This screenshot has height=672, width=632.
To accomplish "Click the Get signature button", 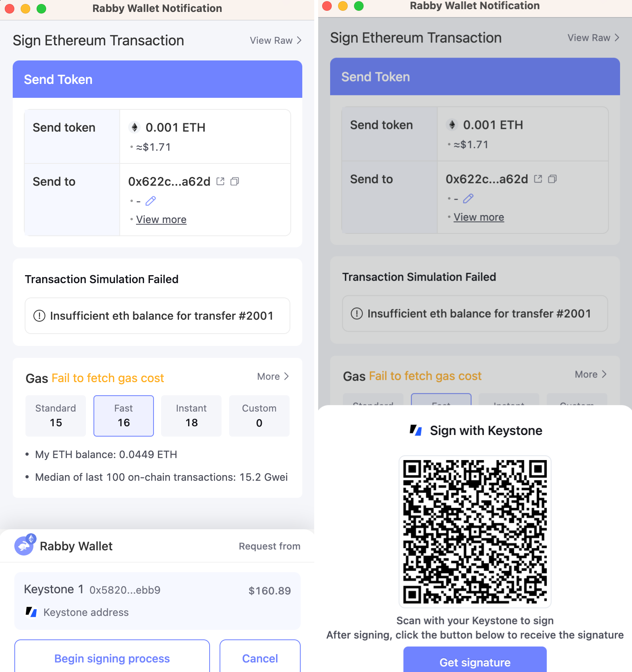I will pyautogui.click(x=475, y=660).
